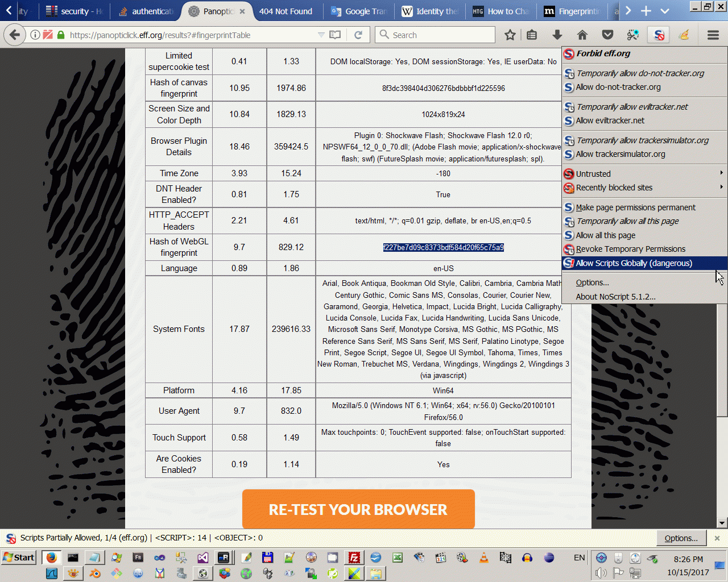
Task: Click the broom icon in the toolbar
Action: (x=684, y=35)
